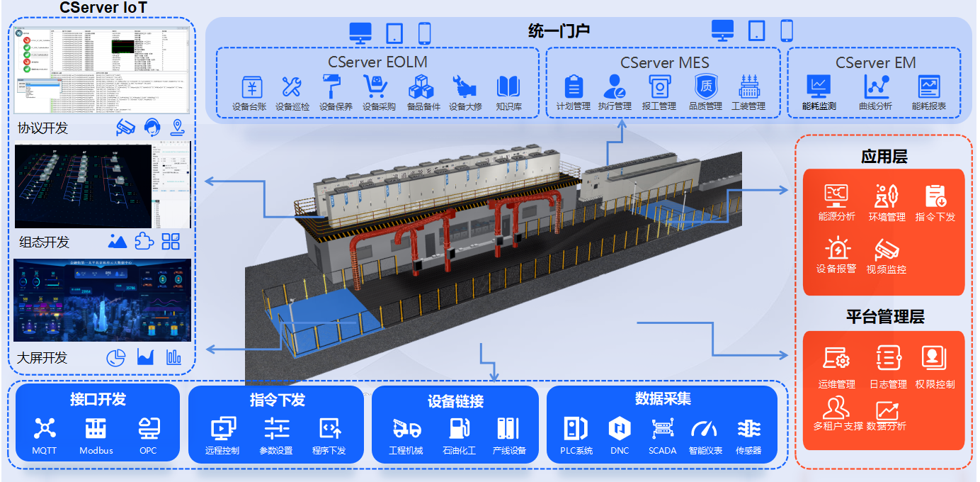Select the 设备采购 shopping cart icon
The width and height of the screenshot is (980, 482).
pyautogui.click(x=376, y=87)
